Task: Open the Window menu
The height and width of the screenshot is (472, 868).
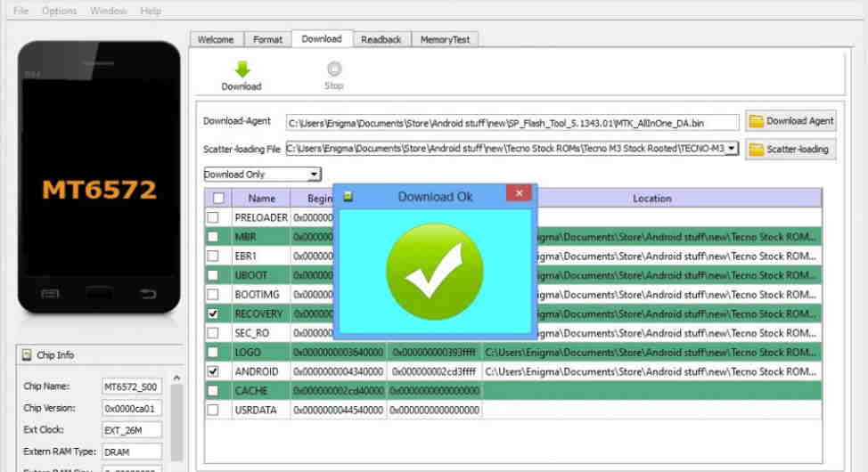Action: point(109,11)
